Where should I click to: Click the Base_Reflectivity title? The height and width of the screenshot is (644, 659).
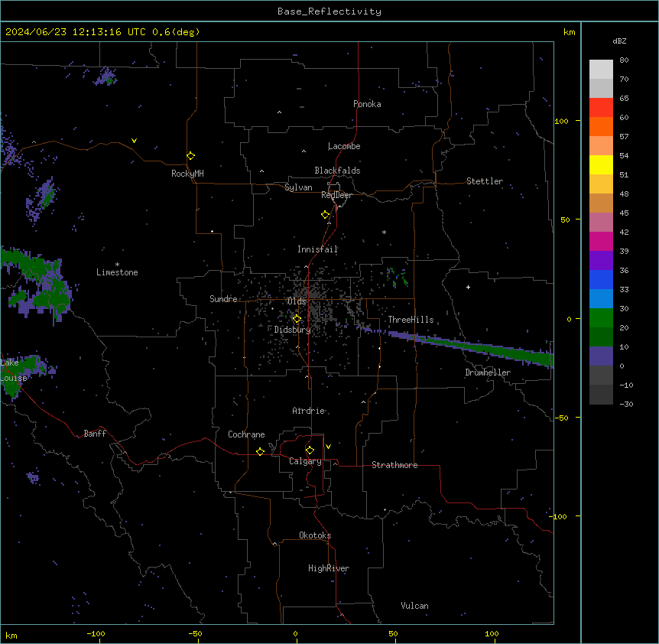pos(329,11)
